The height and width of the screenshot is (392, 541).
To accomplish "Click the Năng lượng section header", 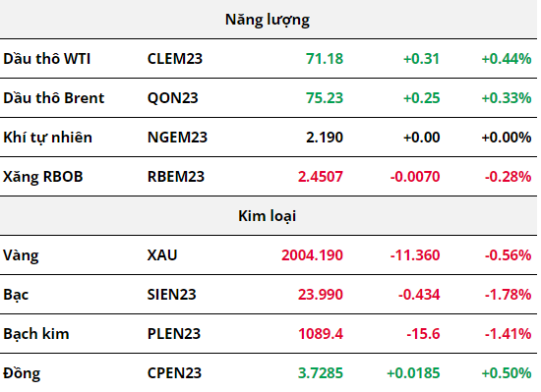I will [x=268, y=20].
